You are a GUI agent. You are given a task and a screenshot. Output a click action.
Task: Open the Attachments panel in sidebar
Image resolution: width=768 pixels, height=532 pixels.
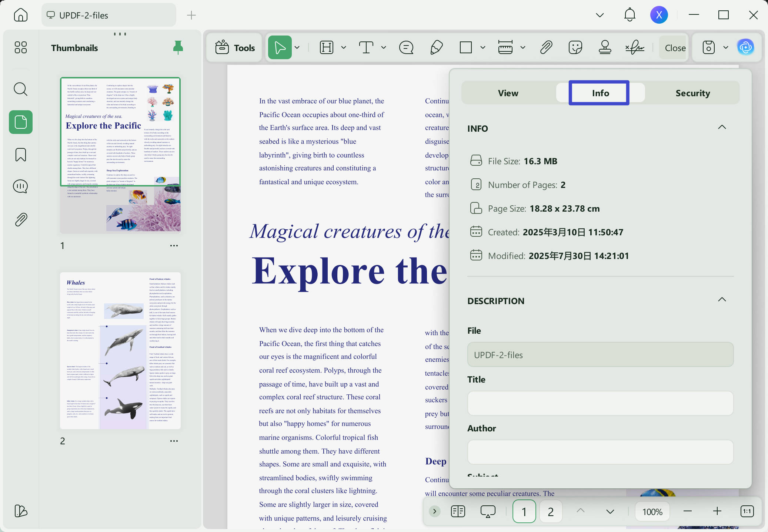coord(21,220)
